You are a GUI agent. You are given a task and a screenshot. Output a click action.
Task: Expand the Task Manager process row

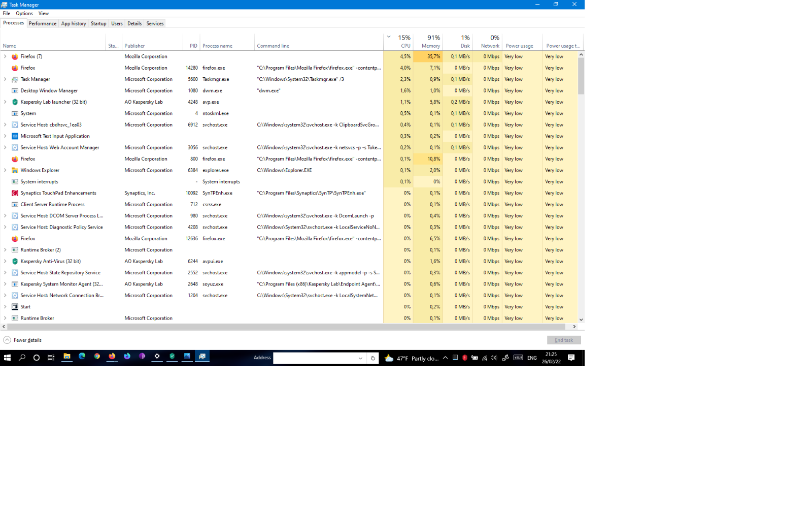[x=5, y=79]
